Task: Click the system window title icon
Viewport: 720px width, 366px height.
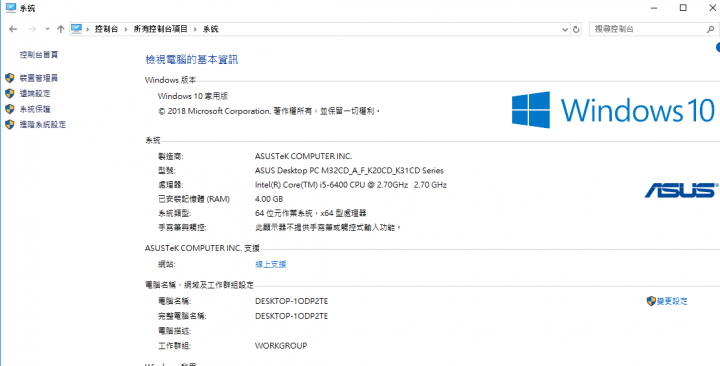Action: [x=11, y=8]
